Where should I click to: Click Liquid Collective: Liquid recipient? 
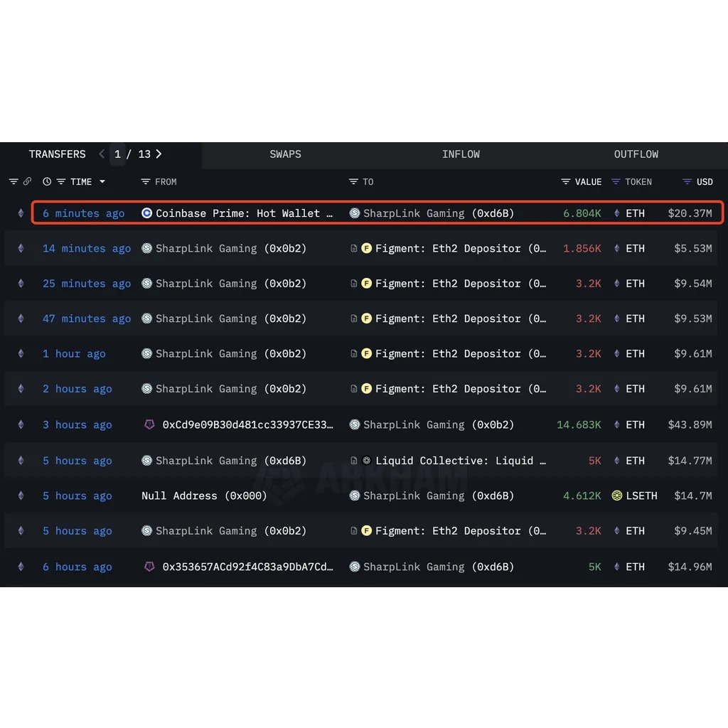(461, 461)
